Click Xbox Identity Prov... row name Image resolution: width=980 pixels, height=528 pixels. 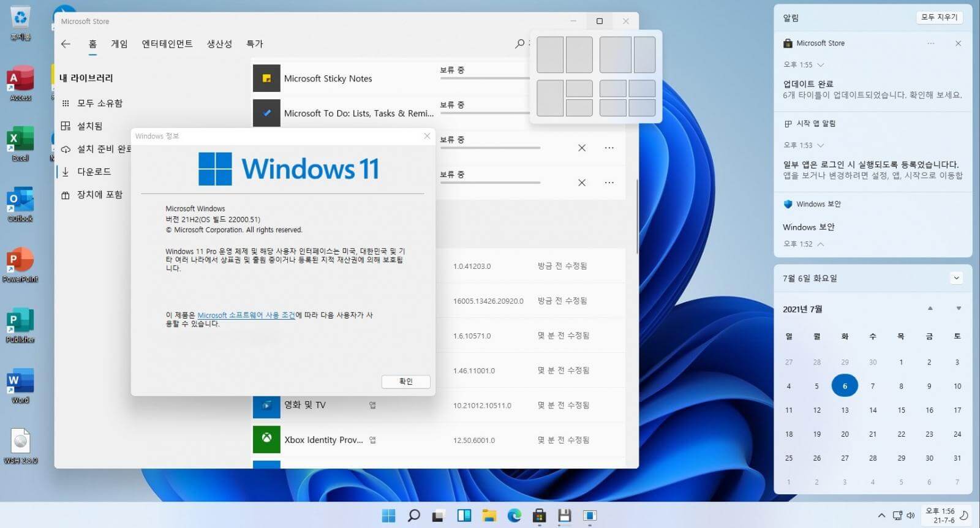pyautogui.click(x=323, y=440)
